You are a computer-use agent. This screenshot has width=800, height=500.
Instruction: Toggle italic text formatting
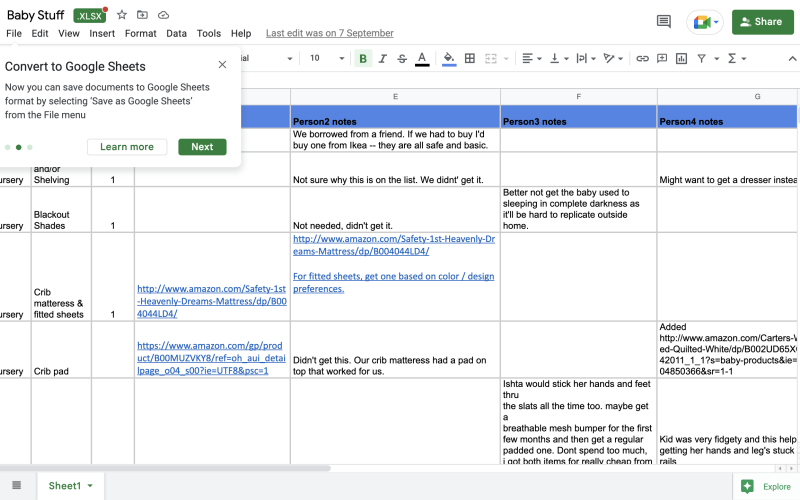(383, 59)
